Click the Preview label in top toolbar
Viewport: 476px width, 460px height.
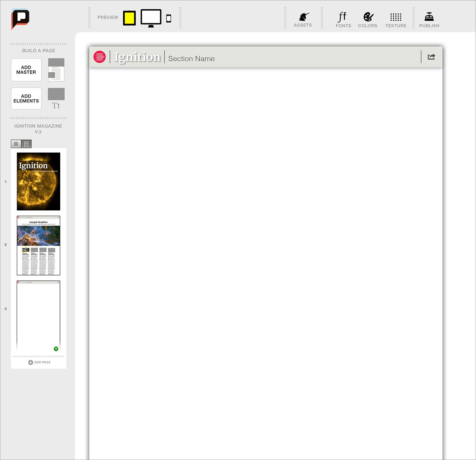(108, 17)
